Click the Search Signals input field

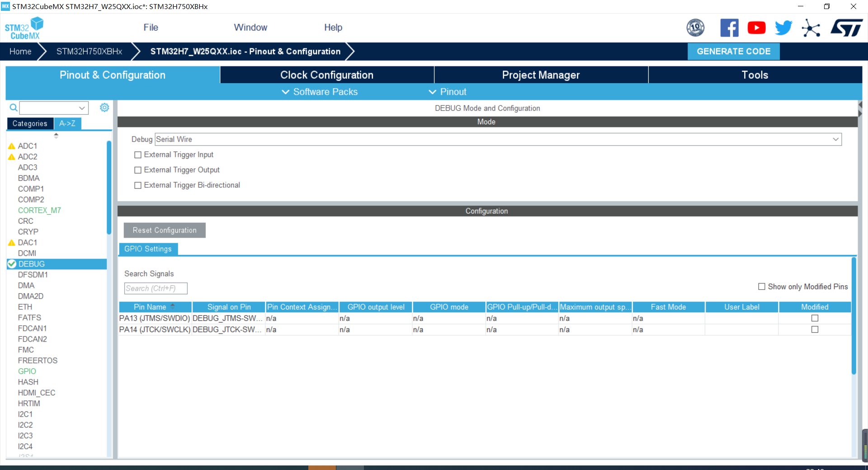pyautogui.click(x=156, y=288)
